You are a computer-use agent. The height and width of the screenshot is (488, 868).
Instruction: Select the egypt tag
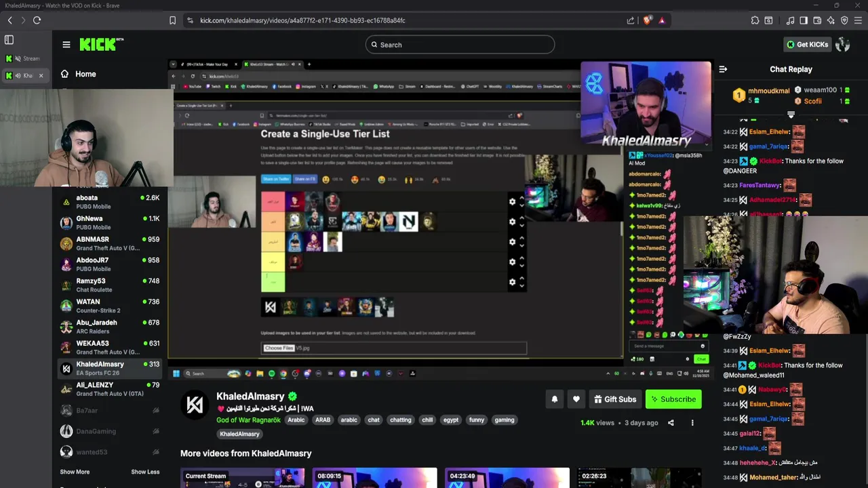click(451, 420)
